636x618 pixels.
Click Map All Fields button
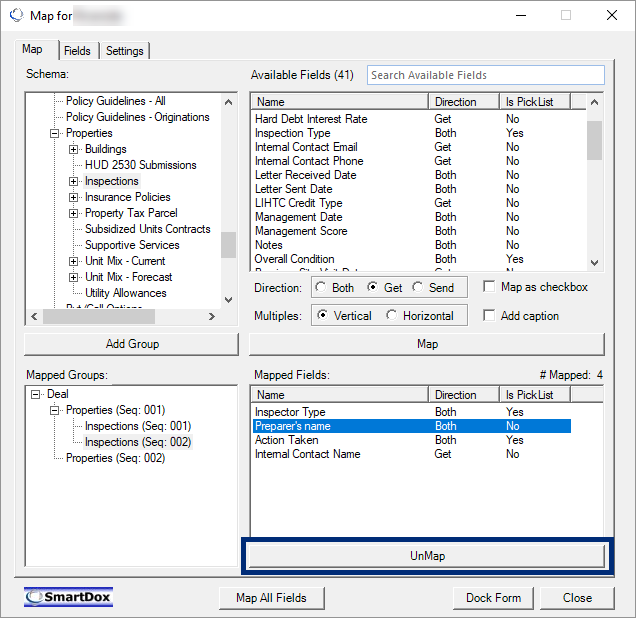271,598
